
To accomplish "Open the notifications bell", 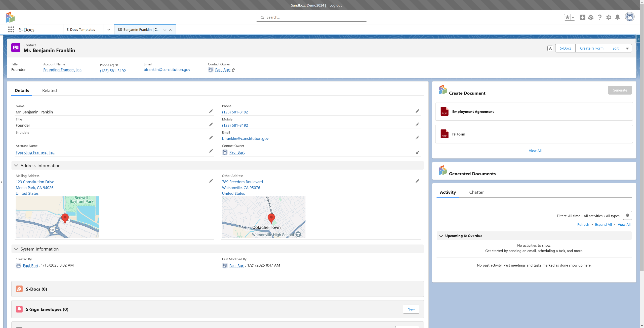I will pos(617,17).
